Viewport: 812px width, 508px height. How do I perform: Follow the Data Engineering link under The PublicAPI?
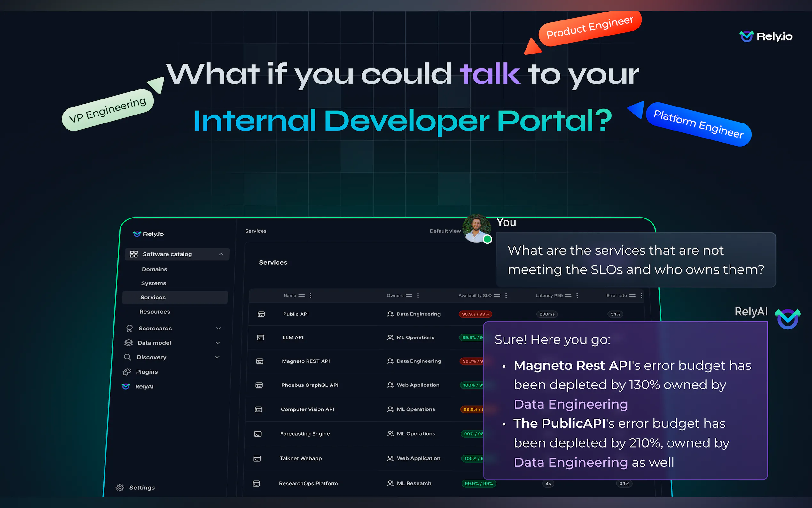(x=571, y=463)
